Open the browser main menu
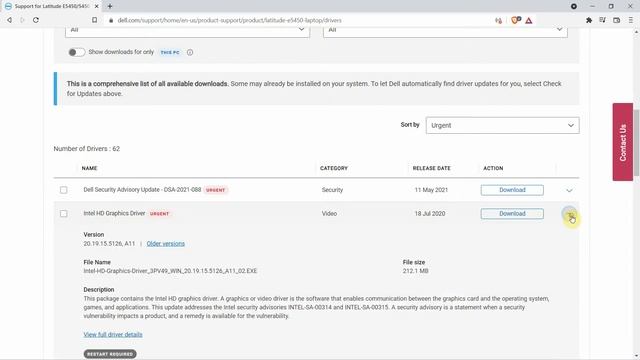 (631, 20)
